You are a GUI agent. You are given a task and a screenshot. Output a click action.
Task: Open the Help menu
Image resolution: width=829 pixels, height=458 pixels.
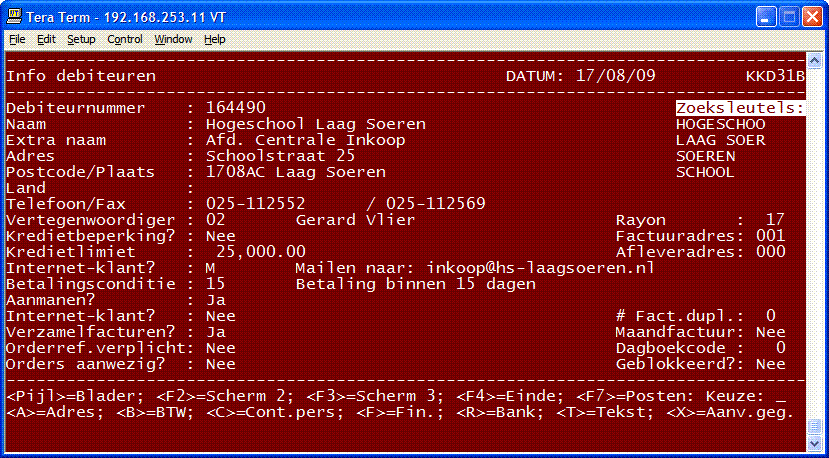pos(215,39)
